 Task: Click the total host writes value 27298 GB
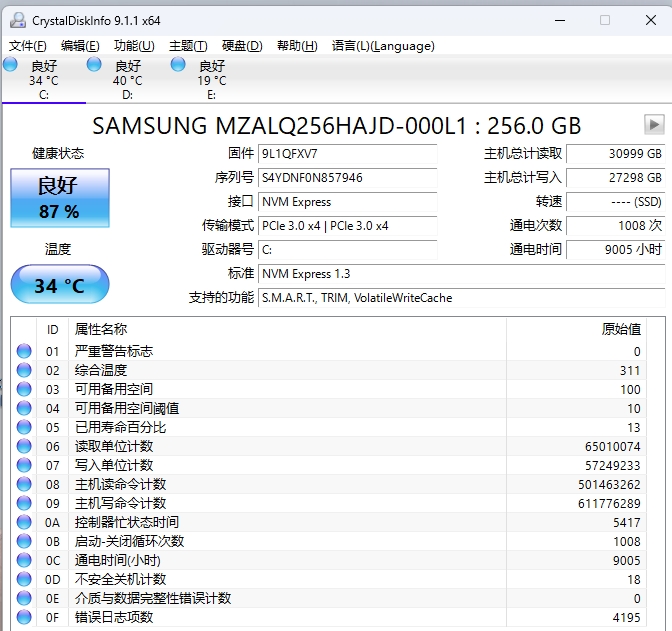(615, 178)
